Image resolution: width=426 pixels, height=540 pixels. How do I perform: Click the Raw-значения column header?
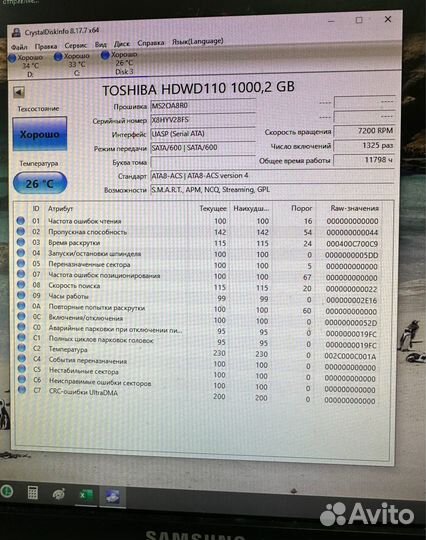tap(354, 208)
